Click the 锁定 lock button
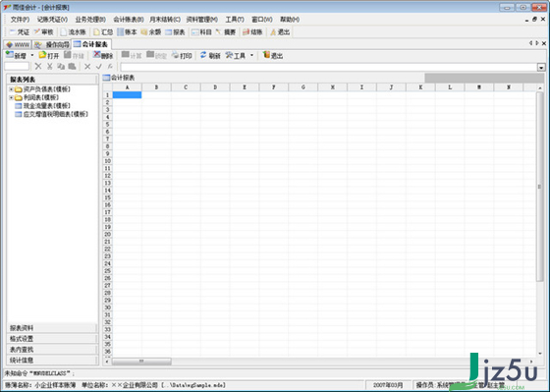 click(156, 55)
